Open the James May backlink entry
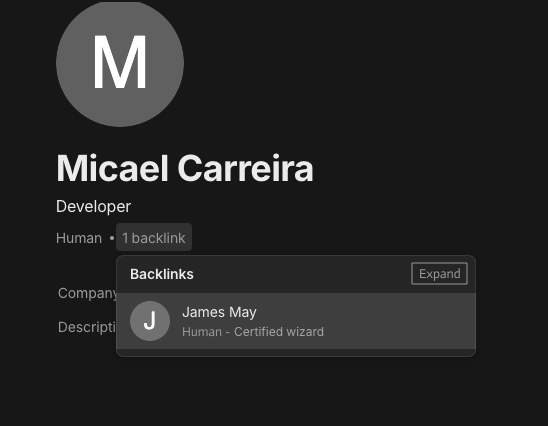Viewport: 548px width, 426px height. coord(296,321)
